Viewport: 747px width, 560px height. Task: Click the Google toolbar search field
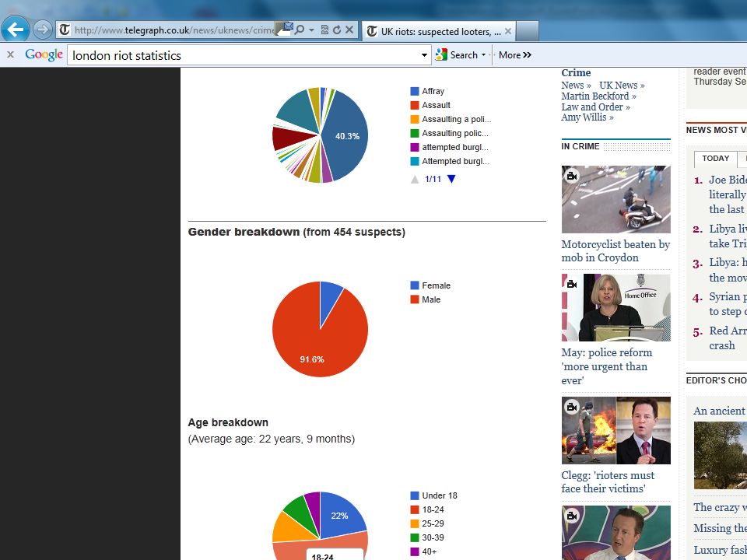coord(243,55)
